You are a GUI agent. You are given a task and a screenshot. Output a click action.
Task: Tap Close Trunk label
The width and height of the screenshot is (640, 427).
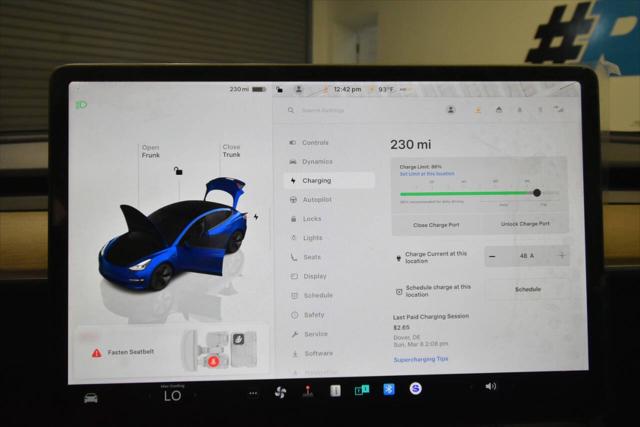(x=231, y=151)
